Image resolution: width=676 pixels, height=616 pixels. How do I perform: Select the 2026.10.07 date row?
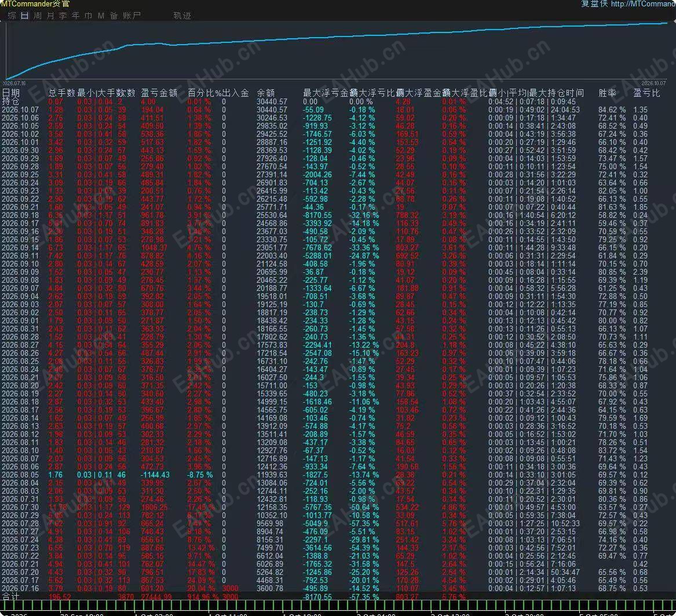(x=20, y=110)
